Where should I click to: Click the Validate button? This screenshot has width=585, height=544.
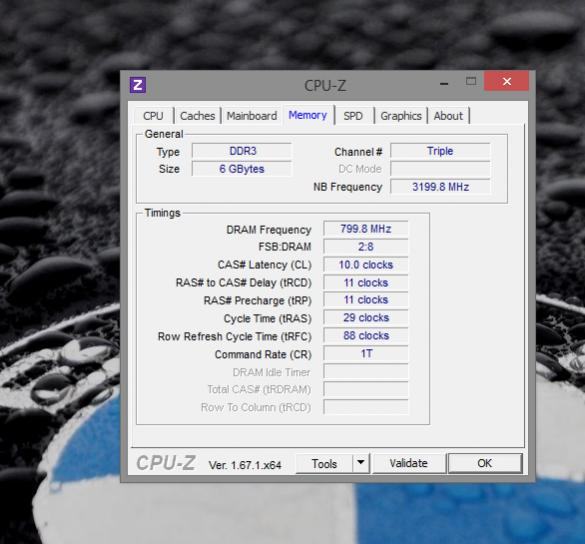point(409,463)
